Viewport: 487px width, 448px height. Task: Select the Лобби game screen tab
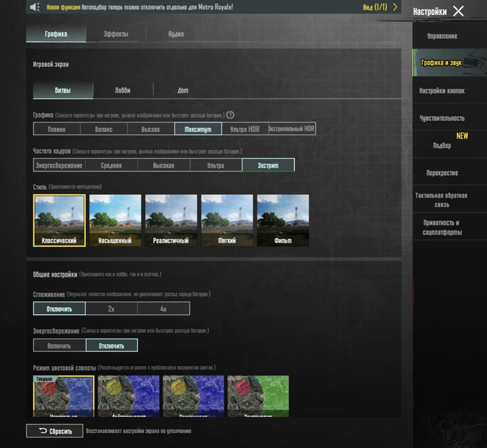pos(123,90)
